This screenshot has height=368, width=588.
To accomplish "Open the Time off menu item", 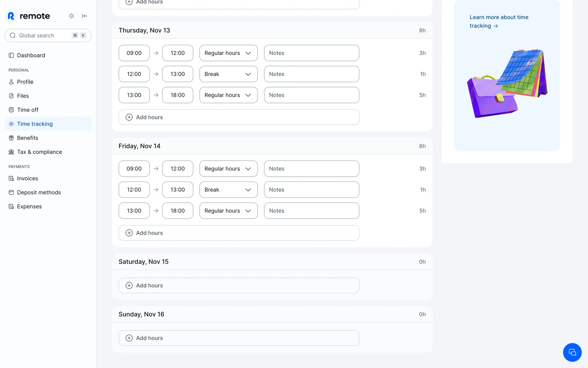I will [28, 110].
